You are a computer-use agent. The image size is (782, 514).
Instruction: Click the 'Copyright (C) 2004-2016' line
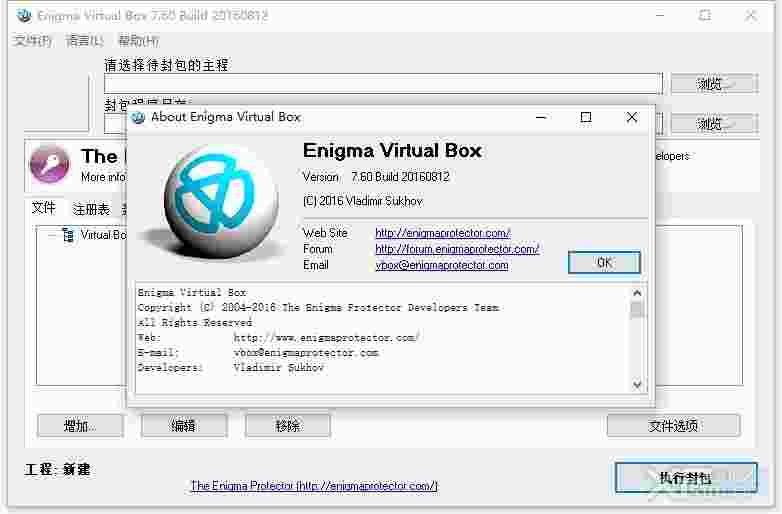pyautogui.click(x=318, y=308)
